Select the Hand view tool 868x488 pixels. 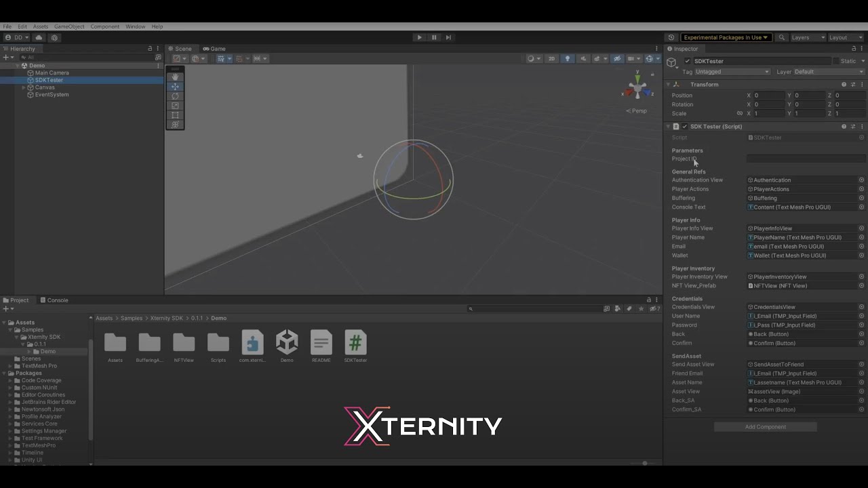click(x=175, y=77)
